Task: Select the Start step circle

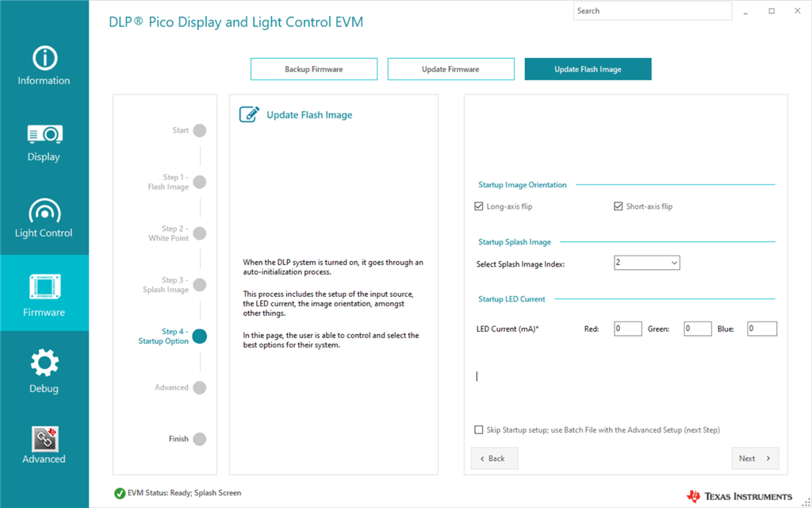Action: click(199, 131)
